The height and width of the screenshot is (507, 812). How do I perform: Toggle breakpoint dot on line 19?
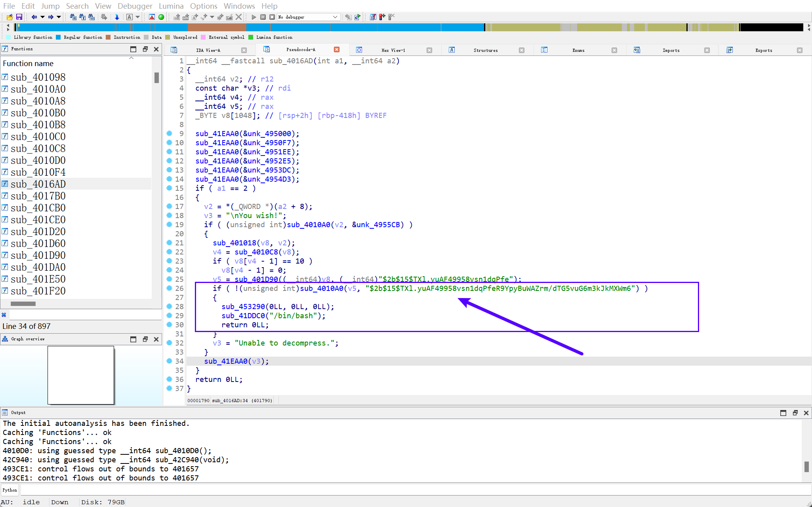pyautogui.click(x=169, y=224)
